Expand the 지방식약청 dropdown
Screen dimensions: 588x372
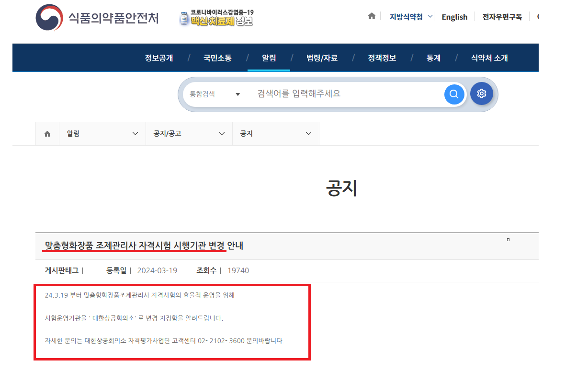pos(411,17)
